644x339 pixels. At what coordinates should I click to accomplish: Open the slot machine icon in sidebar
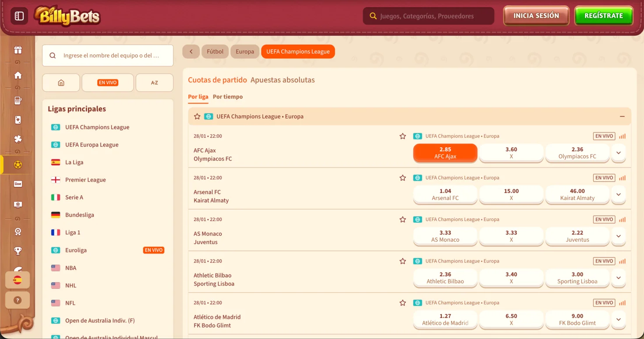(18, 100)
